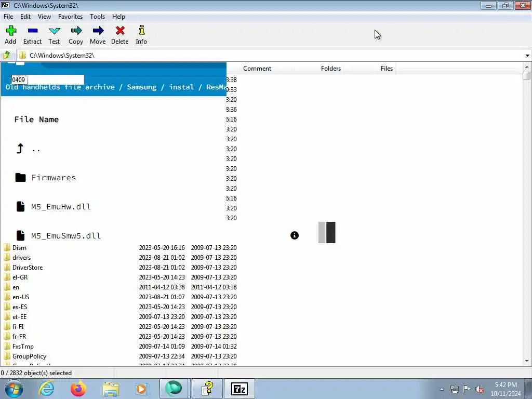Open the Help menu
532x399 pixels.
point(118,16)
